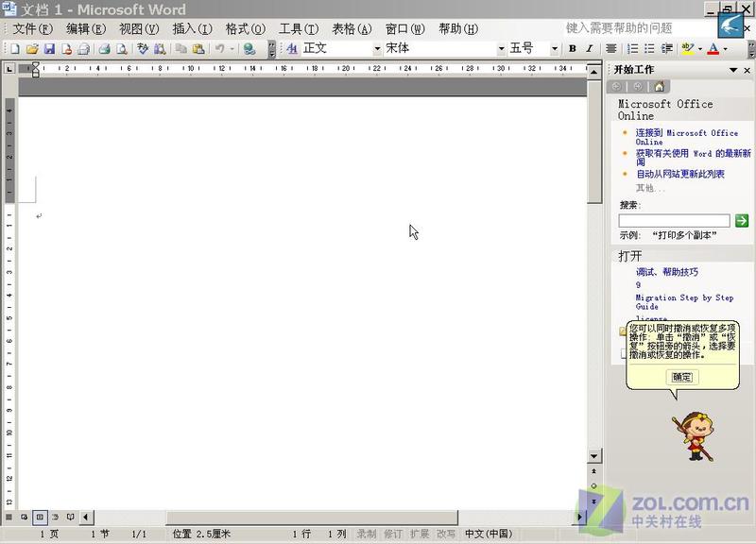The height and width of the screenshot is (544, 756).
Task: Click the increase indent icon
Action: (x=667, y=49)
